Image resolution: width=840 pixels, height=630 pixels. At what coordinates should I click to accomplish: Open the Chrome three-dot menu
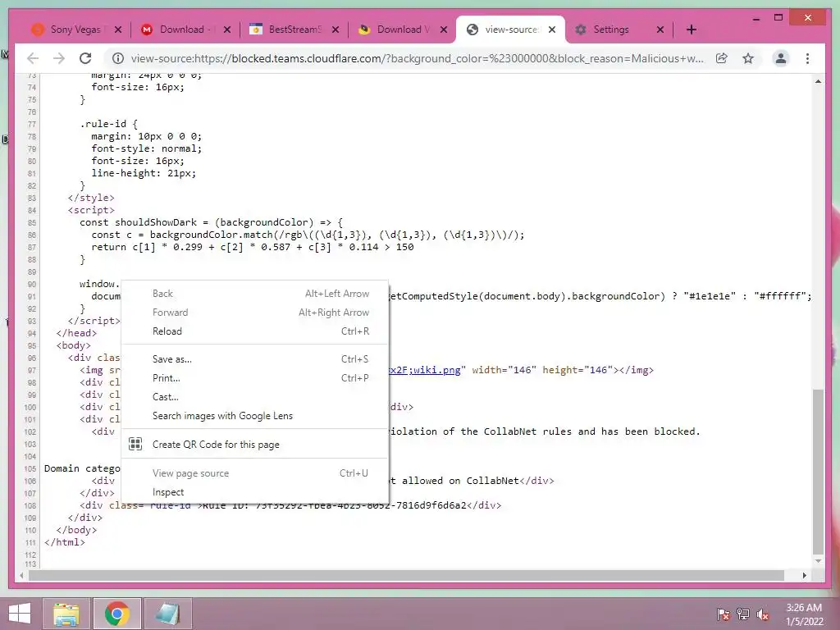coord(807,58)
